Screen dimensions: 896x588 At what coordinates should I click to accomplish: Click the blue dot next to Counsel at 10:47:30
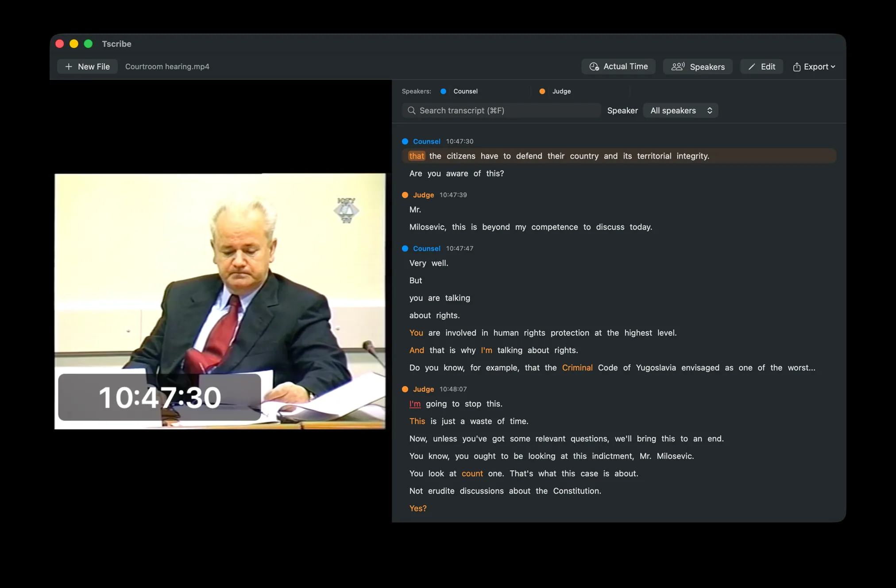[405, 141]
